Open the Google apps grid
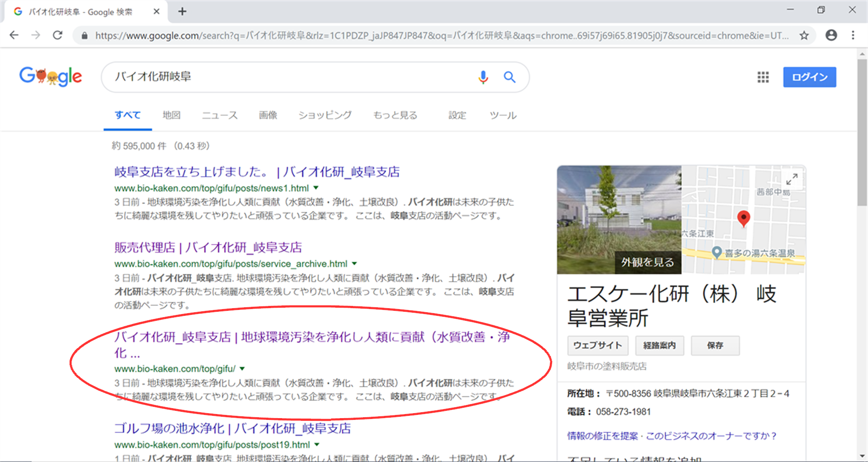868x462 pixels. 763,77
